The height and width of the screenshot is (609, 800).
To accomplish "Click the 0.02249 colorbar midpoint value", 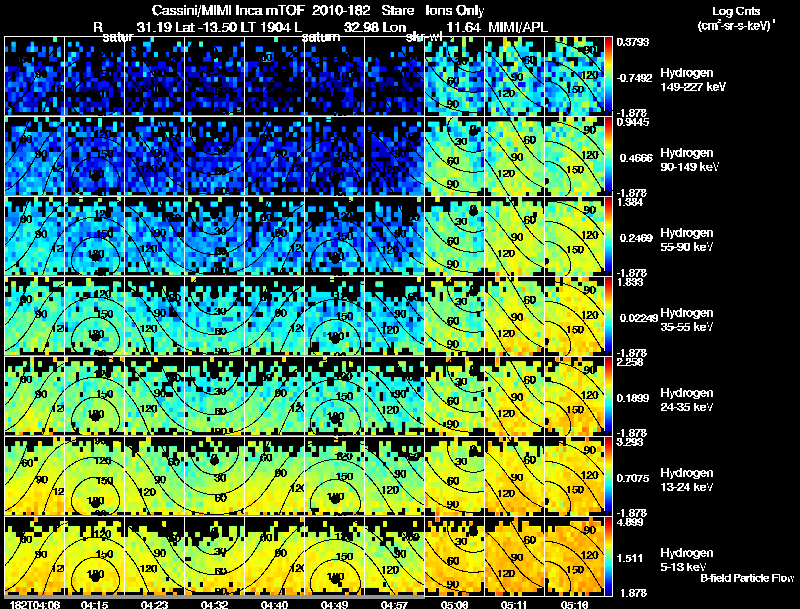I will coord(639,318).
